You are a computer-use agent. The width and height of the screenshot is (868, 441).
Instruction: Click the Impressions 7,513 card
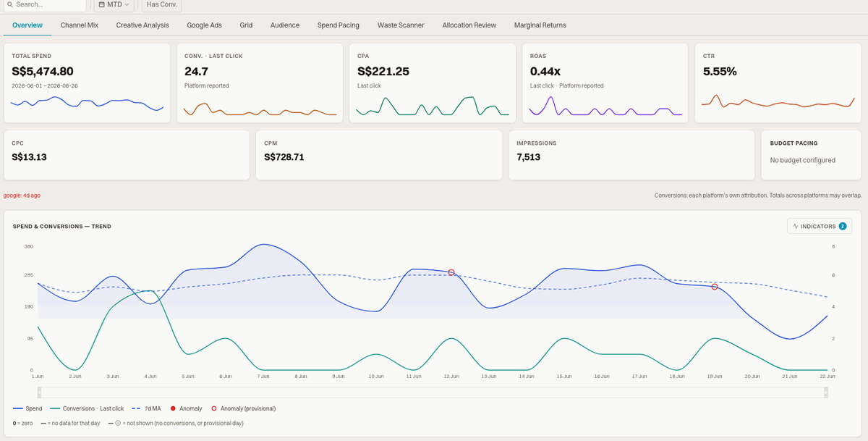631,155
